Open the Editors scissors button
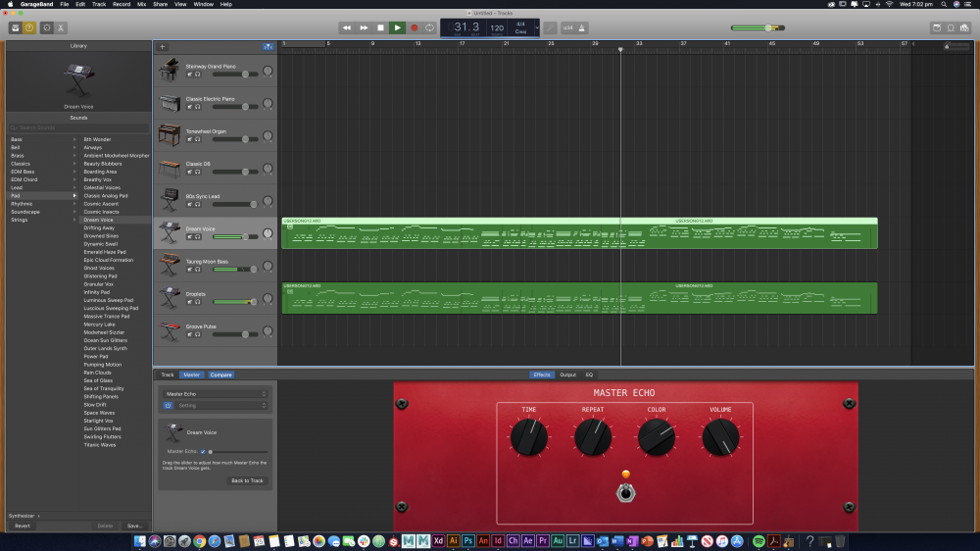The height and width of the screenshot is (551, 980). [x=61, y=27]
